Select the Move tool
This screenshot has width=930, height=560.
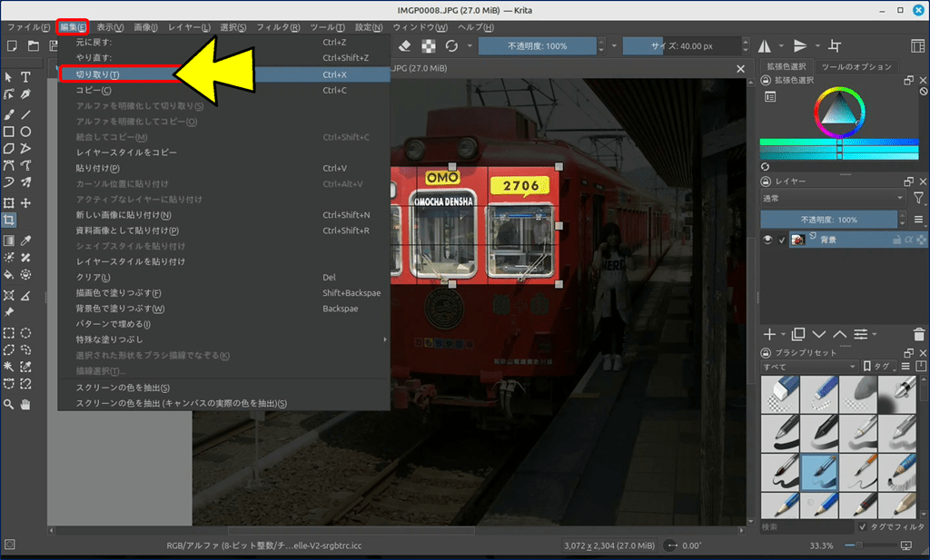coord(26,203)
